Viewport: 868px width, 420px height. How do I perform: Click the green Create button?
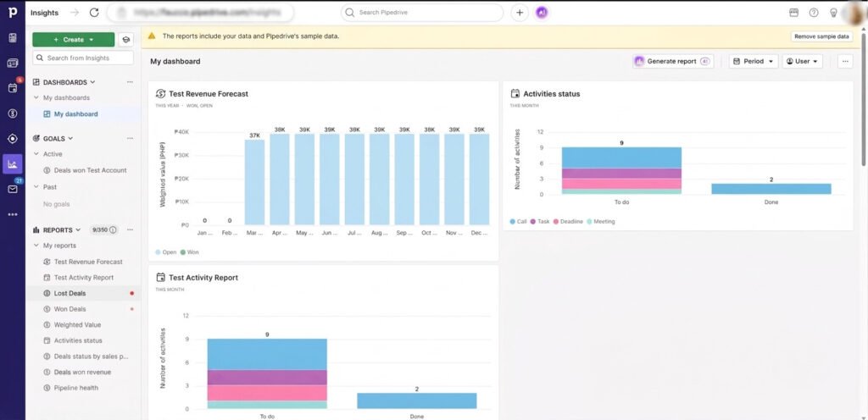pyautogui.click(x=73, y=40)
